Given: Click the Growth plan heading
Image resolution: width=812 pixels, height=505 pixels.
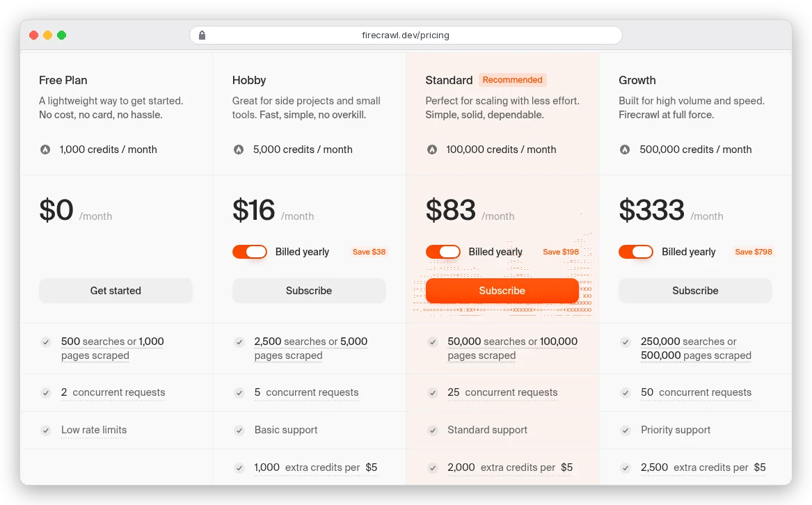Looking at the screenshot, I should 637,80.
